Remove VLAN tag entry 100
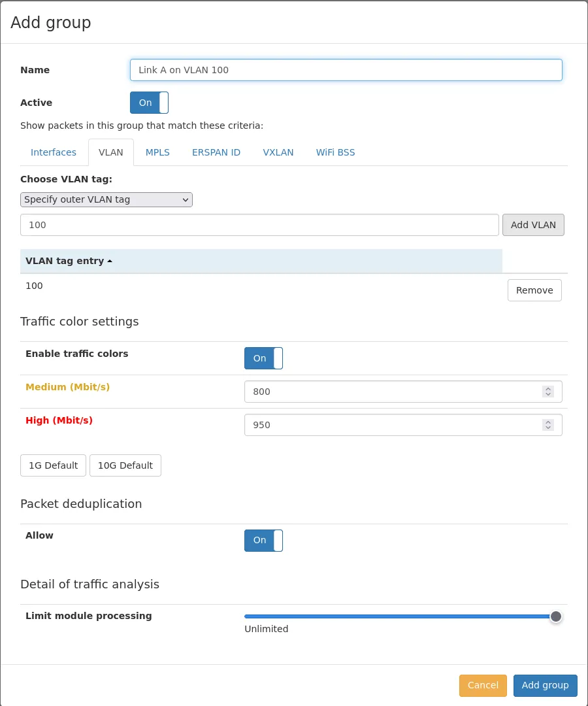Viewport: 588px width, 706px height. [534, 290]
